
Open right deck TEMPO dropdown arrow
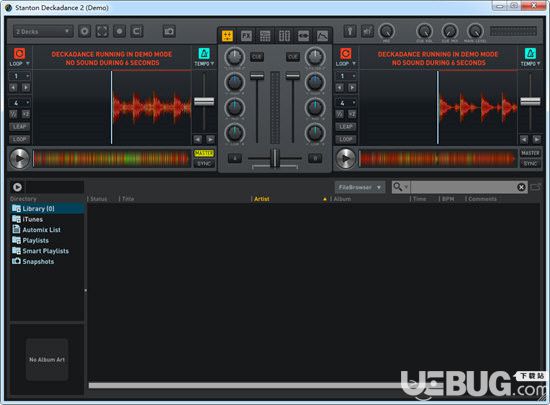538,64
